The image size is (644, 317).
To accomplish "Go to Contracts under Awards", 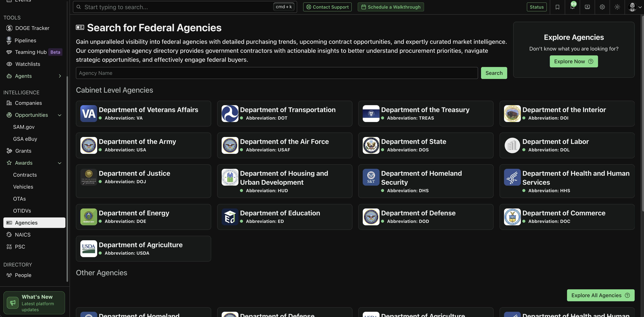I will [x=25, y=175].
